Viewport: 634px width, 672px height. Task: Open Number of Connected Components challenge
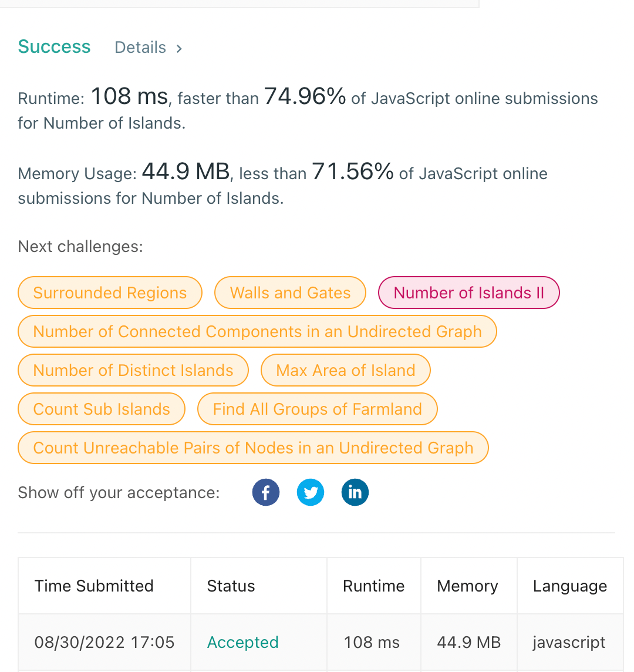(257, 331)
